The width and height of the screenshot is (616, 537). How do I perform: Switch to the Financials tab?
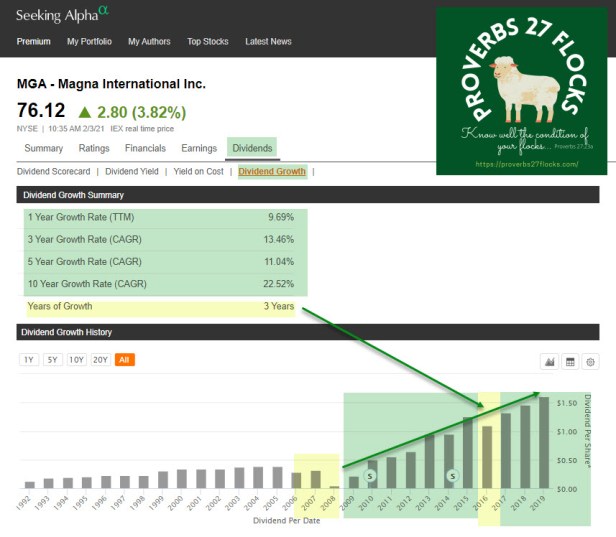click(x=145, y=149)
